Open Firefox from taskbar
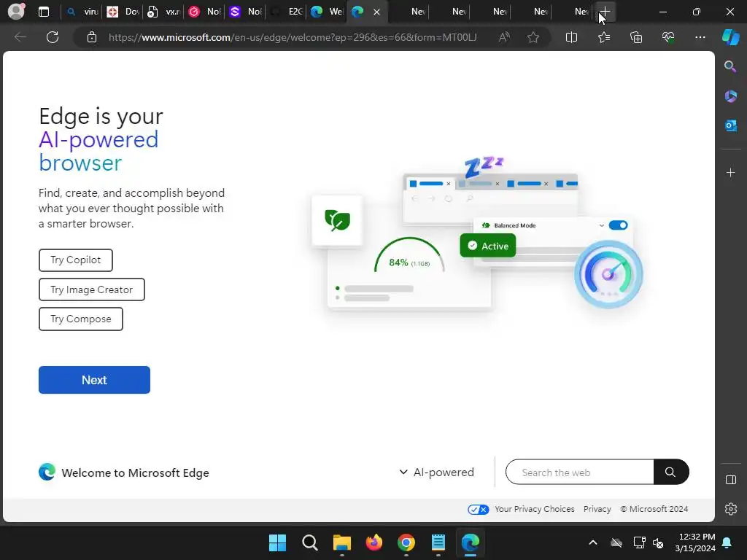 pos(374,542)
